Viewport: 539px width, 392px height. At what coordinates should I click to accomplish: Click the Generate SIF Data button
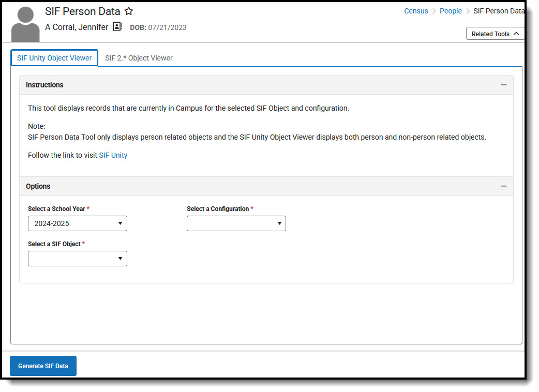point(43,366)
